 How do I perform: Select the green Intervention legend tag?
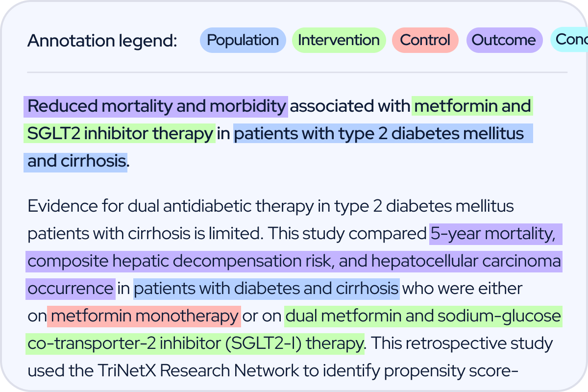coord(339,40)
